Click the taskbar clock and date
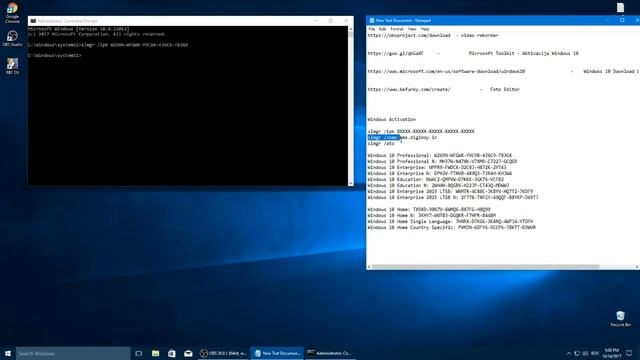 (x=612, y=353)
